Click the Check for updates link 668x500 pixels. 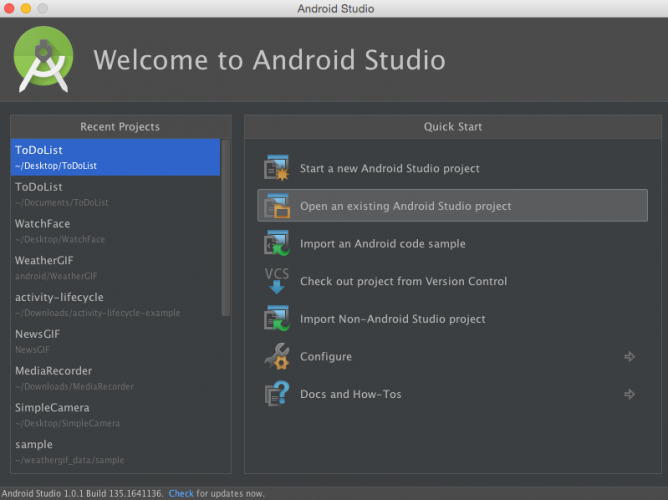(181, 494)
